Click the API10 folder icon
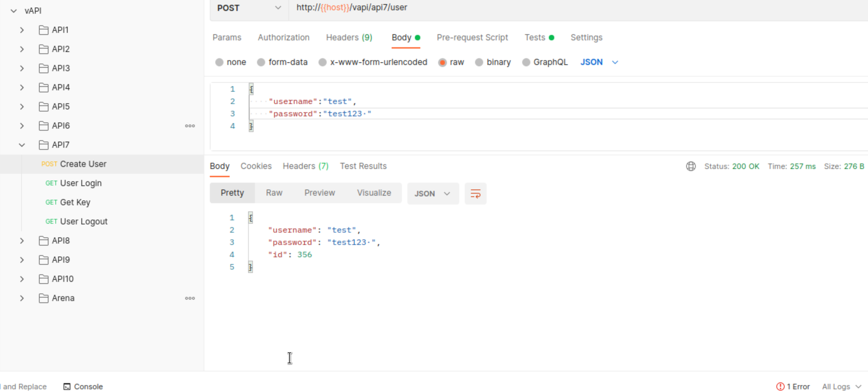 pyautogui.click(x=43, y=279)
